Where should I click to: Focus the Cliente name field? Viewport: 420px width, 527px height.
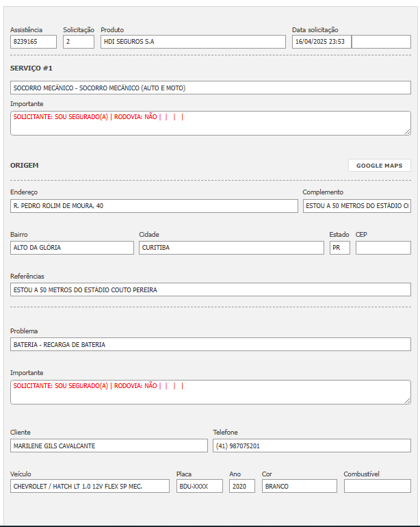coord(109,446)
